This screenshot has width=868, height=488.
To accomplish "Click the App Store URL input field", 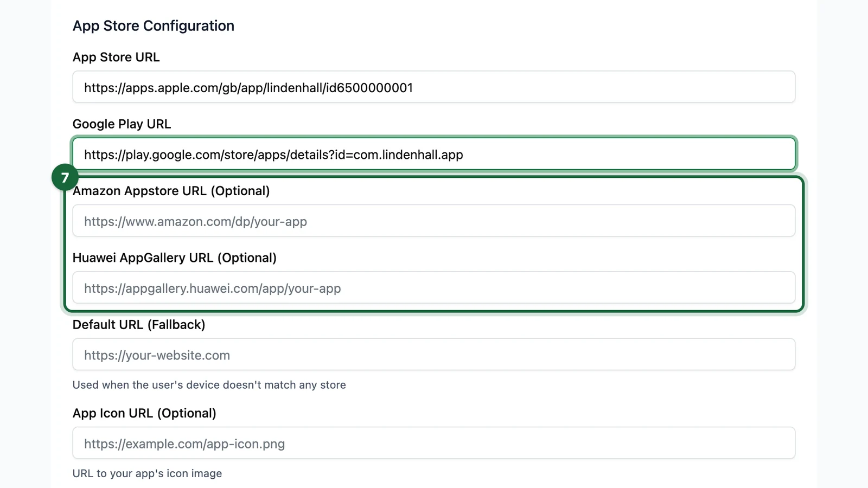I will tap(434, 87).
